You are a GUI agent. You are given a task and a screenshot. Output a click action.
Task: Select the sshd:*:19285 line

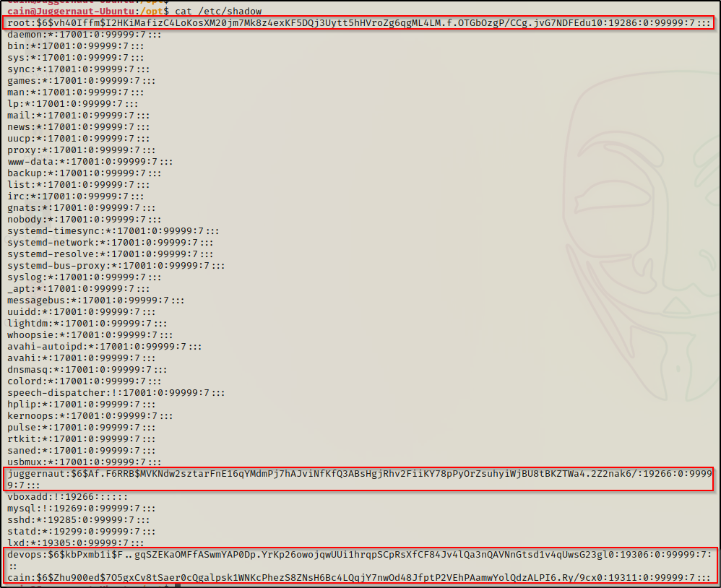[x=78, y=520]
